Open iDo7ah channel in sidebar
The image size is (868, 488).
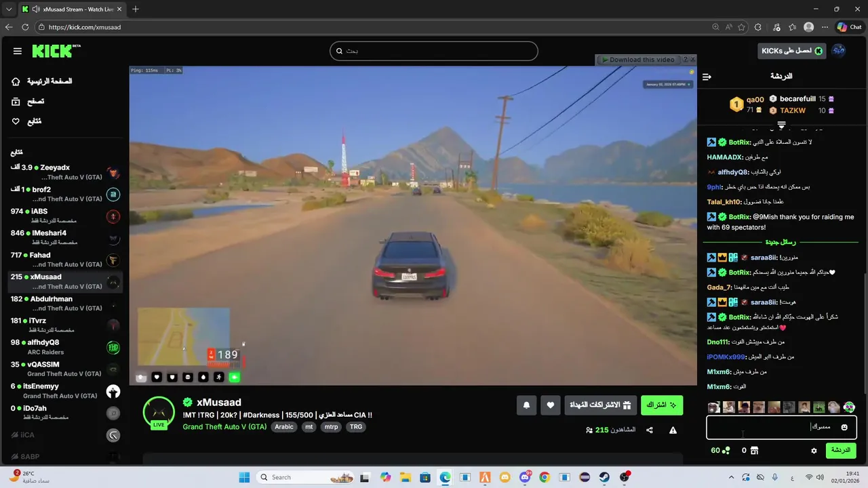click(65, 413)
